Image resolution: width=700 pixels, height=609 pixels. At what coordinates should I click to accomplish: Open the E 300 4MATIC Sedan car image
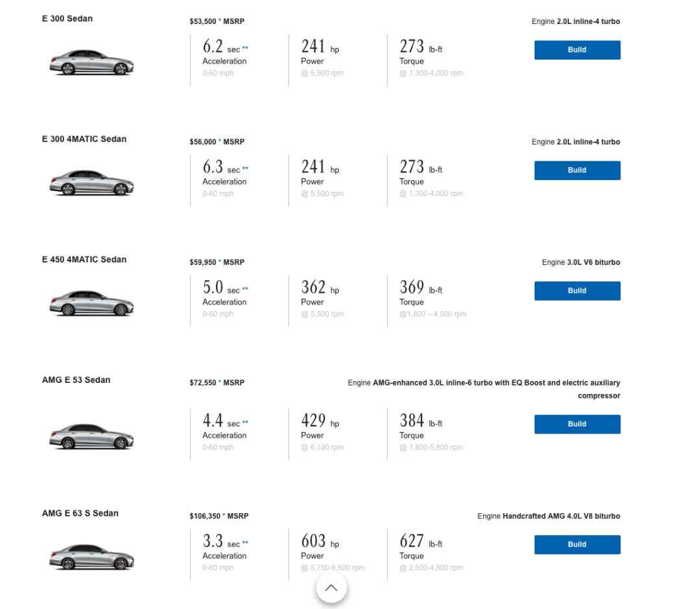pos(91,183)
